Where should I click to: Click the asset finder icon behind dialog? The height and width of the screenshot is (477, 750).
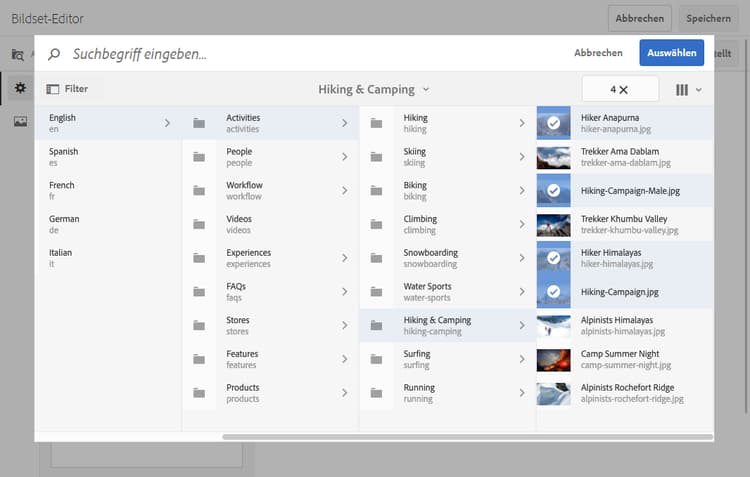click(x=18, y=55)
